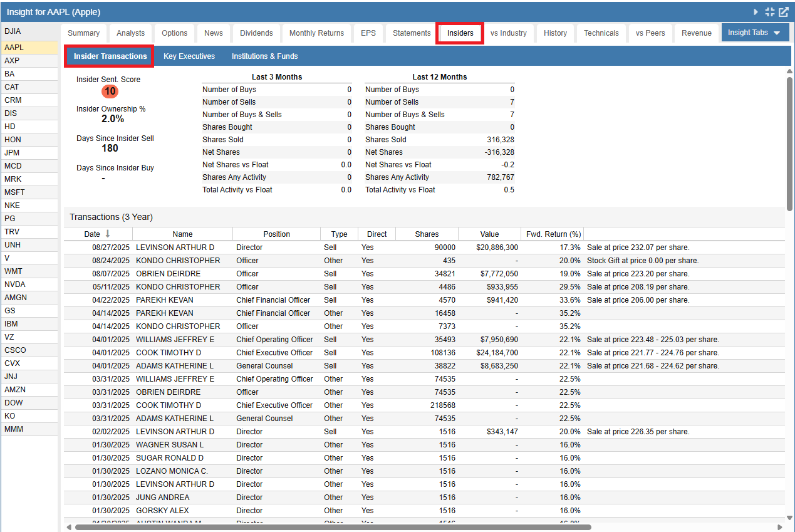Screen dimensions: 795x532
Task: Open the Technicals tab
Action: tap(601, 33)
